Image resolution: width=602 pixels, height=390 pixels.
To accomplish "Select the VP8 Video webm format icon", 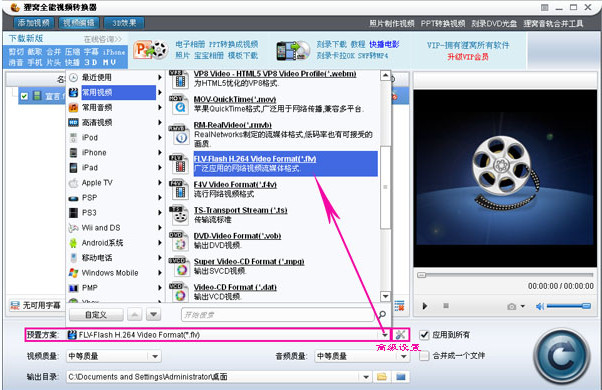I will (179, 79).
